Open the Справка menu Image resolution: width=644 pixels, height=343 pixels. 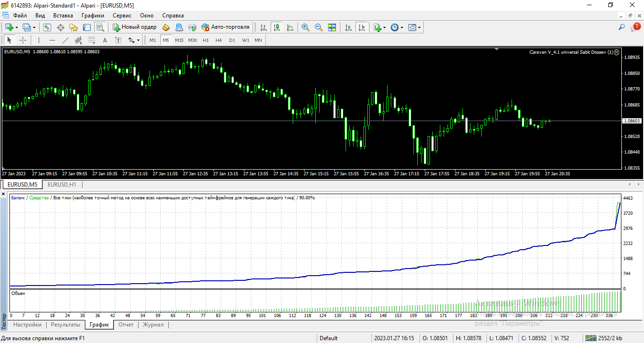[173, 16]
